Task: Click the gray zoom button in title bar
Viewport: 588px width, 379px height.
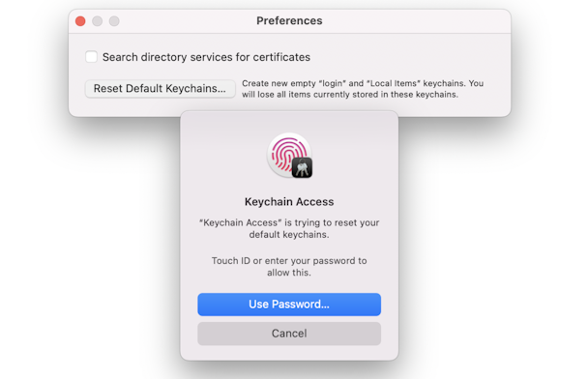Action: tap(114, 21)
